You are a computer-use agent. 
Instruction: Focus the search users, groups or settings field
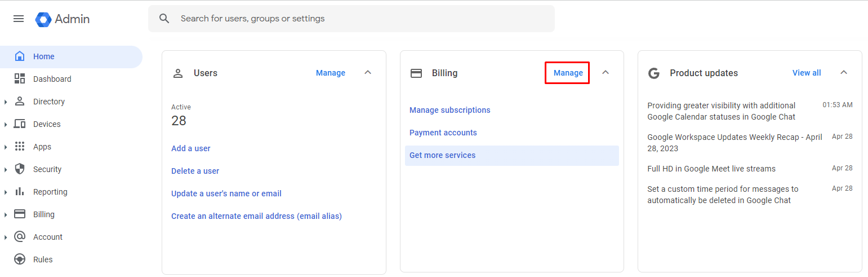360,19
